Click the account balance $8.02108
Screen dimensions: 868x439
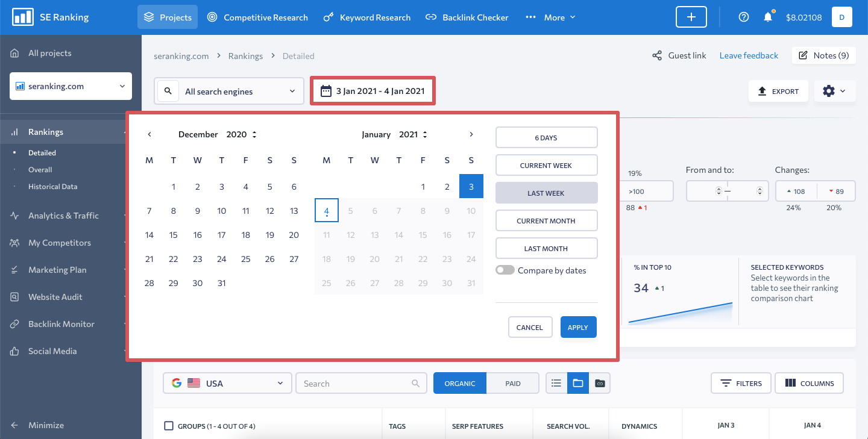pyautogui.click(x=804, y=17)
